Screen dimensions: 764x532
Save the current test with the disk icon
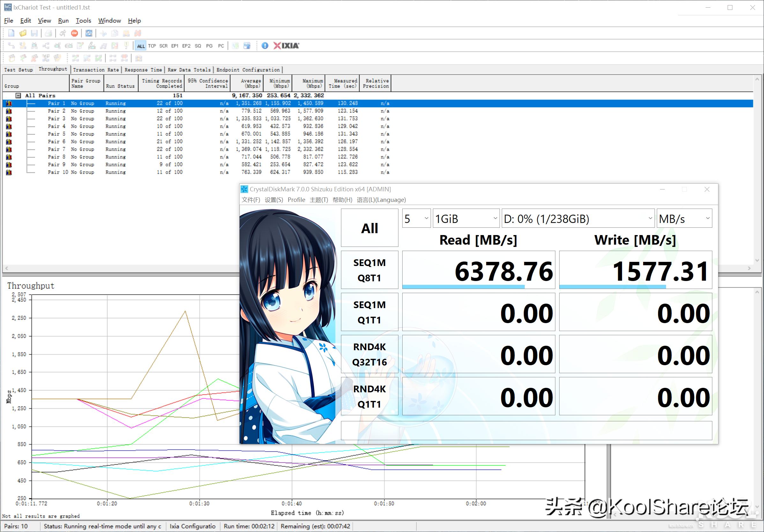tap(34, 33)
